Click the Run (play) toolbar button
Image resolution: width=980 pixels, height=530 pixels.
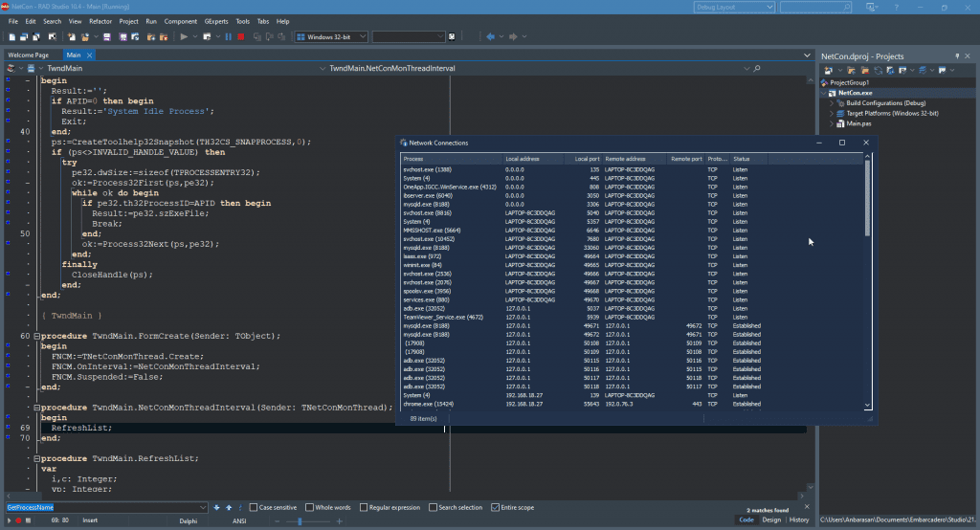(184, 37)
